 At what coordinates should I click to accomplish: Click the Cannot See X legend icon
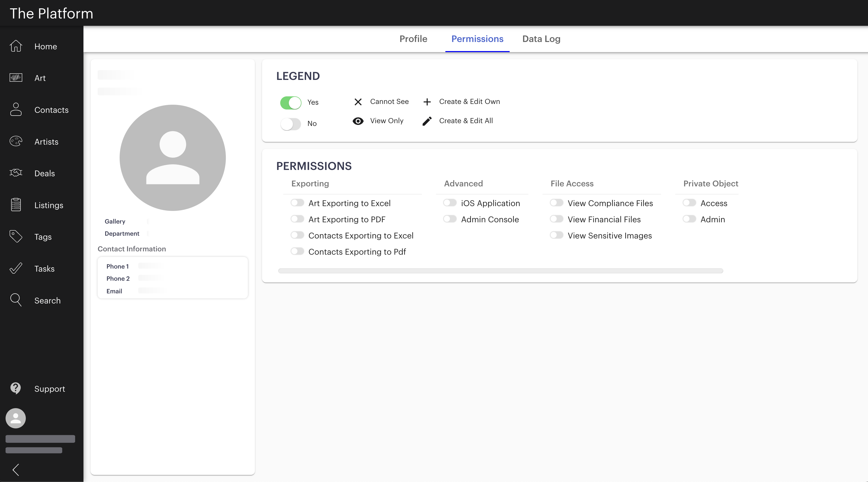click(x=358, y=102)
